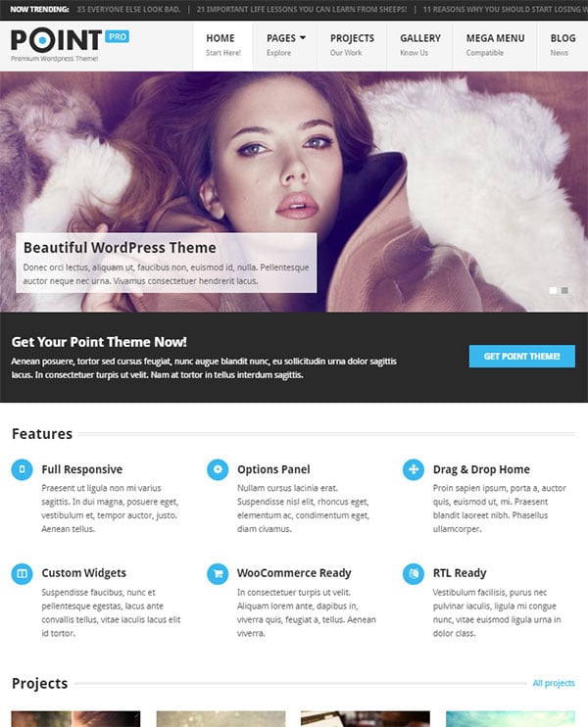588x727 pixels.
Task: Select the second slider pagination dot
Action: click(x=564, y=290)
